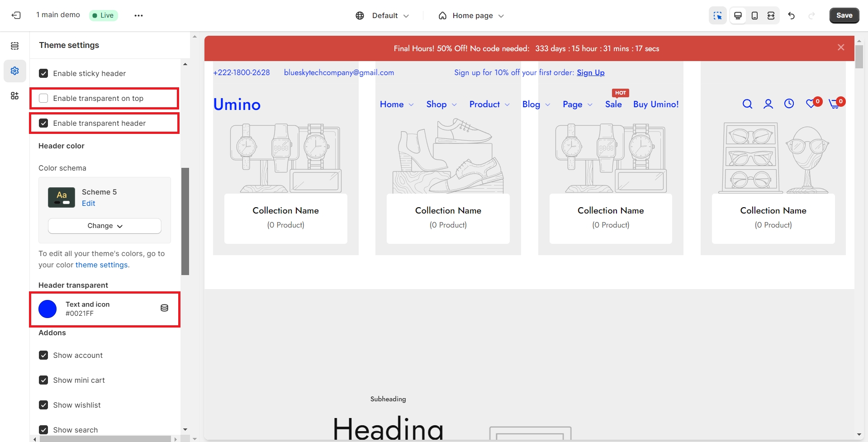868x442 pixels.
Task: Toggle the inspector selection tool
Action: pos(717,15)
